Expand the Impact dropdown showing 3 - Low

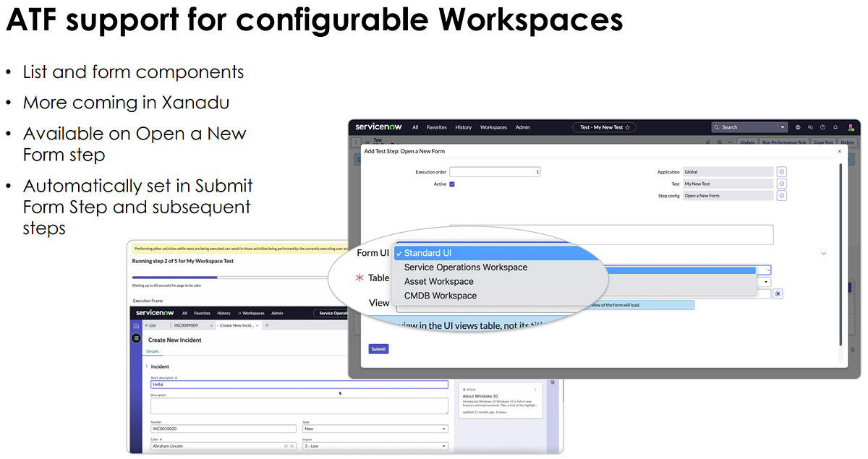444,446
